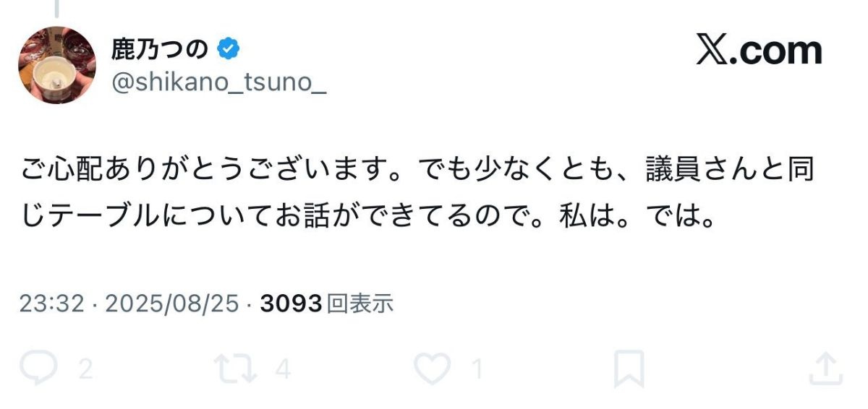Open profile via display name 鹿乃つの

tap(160, 49)
